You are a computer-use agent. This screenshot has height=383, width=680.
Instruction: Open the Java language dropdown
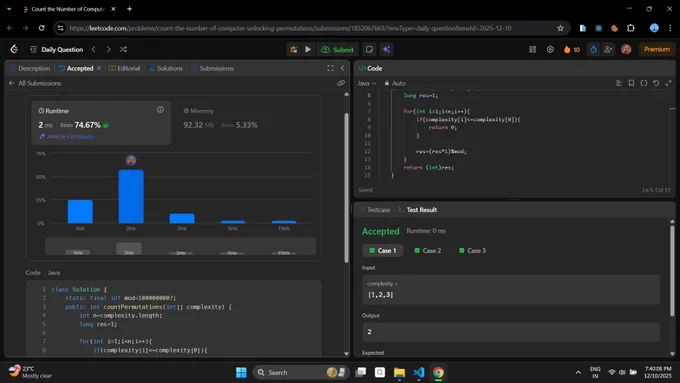click(x=367, y=83)
